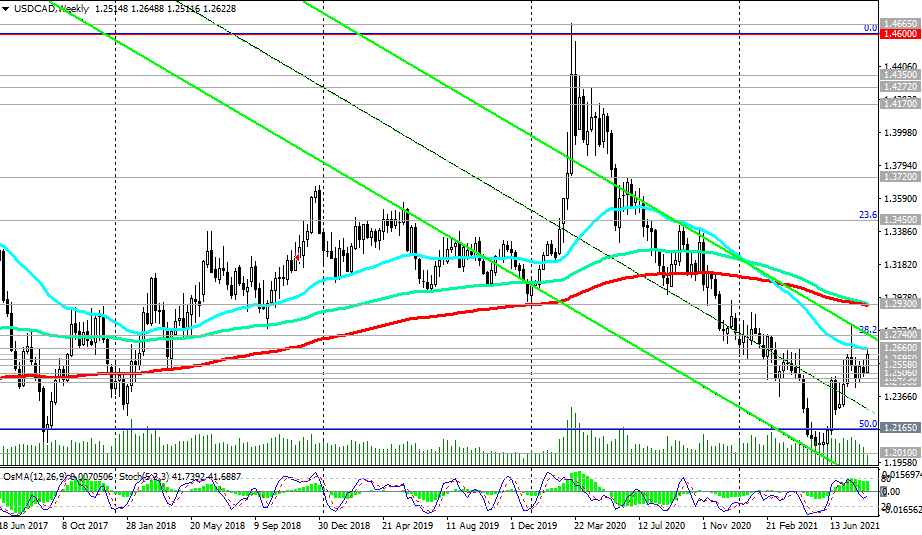
Task: Click the 30 Dec 2018 date marker
Action: point(343,525)
